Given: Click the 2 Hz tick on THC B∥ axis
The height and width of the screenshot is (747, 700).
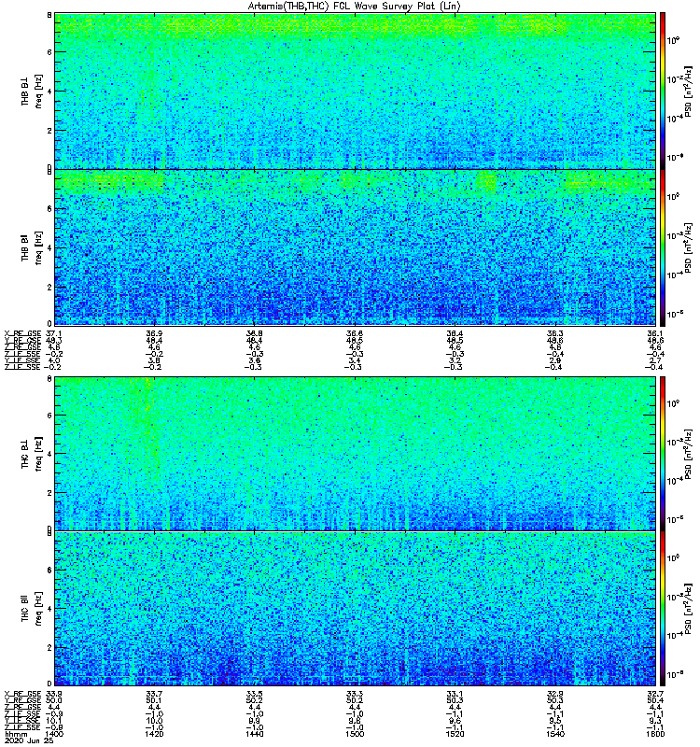Looking at the screenshot, I should pos(49,647).
